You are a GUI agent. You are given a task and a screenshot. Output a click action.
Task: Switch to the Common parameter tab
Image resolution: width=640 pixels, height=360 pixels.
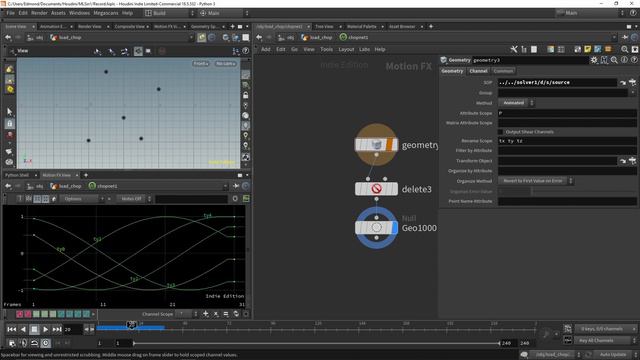click(x=503, y=71)
